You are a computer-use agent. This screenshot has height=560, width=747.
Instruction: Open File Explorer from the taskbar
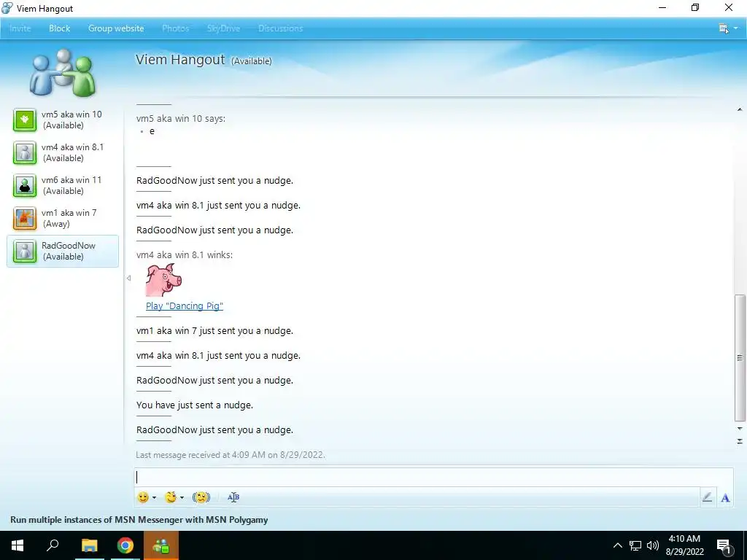89,545
